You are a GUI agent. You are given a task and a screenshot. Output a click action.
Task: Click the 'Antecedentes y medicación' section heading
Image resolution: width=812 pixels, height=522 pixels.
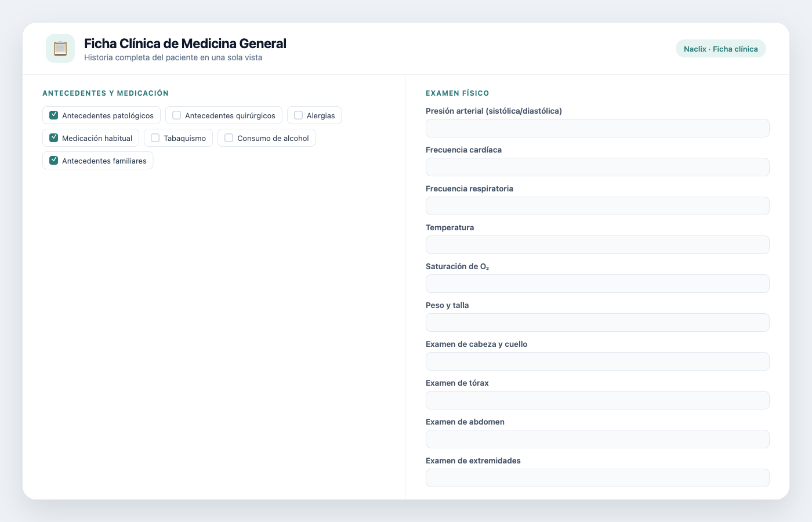[x=106, y=93]
